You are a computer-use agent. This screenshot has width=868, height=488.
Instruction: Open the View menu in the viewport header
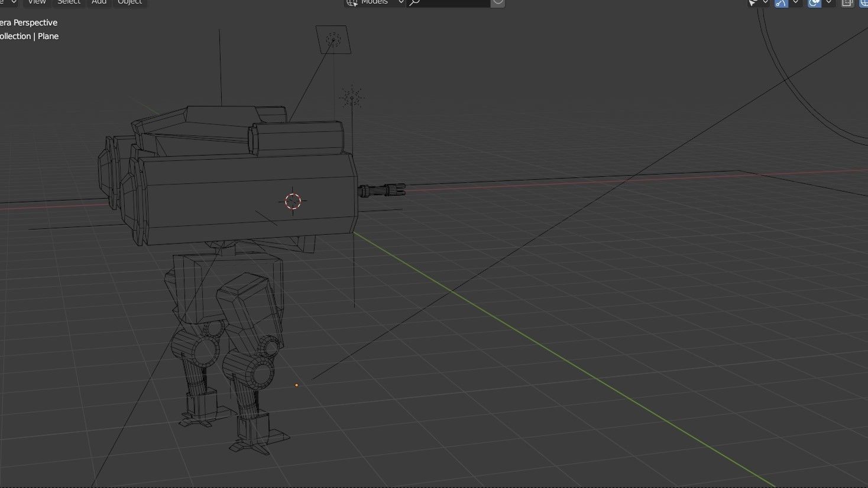(37, 2)
